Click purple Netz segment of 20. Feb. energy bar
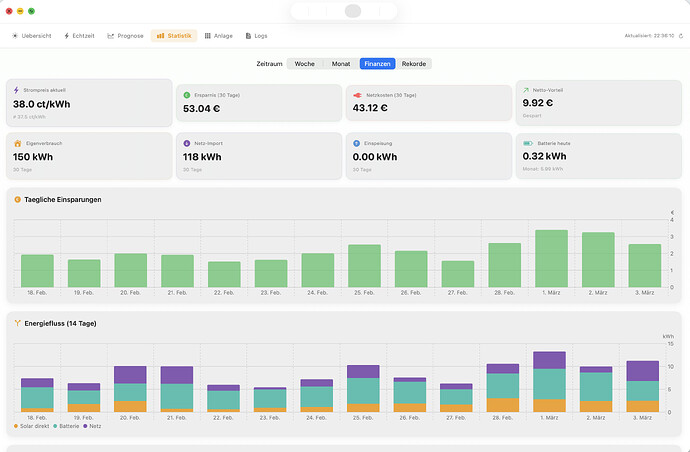 130,375
